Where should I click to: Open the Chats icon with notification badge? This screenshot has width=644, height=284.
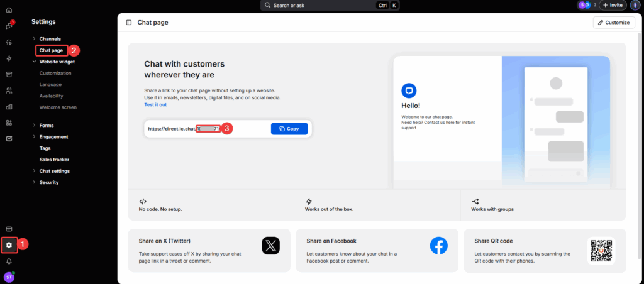tap(9, 26)
